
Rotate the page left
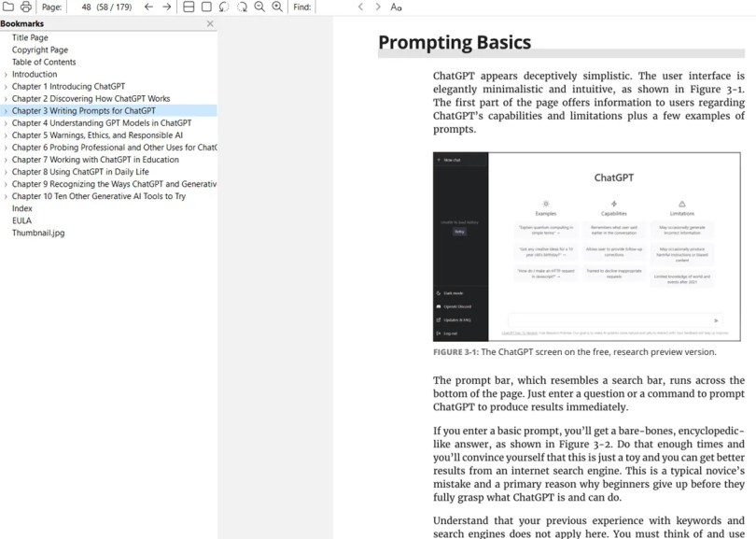click(x=224, y=7)
